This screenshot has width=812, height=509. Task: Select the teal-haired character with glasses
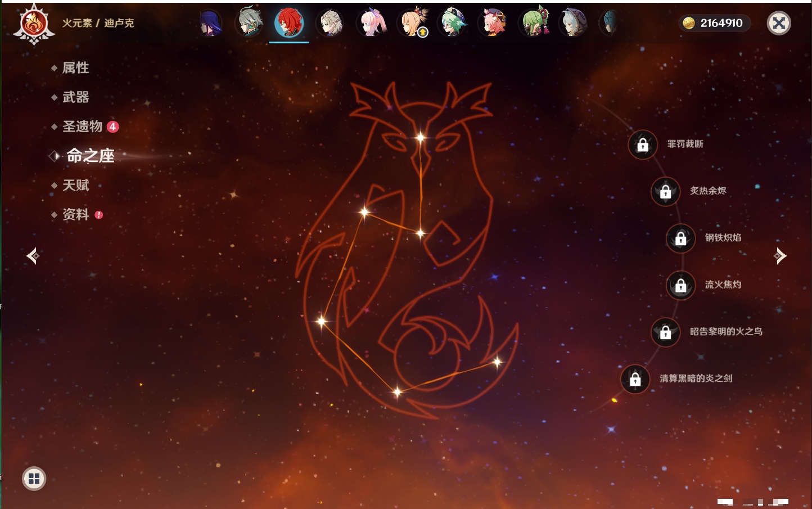[453, 23]
